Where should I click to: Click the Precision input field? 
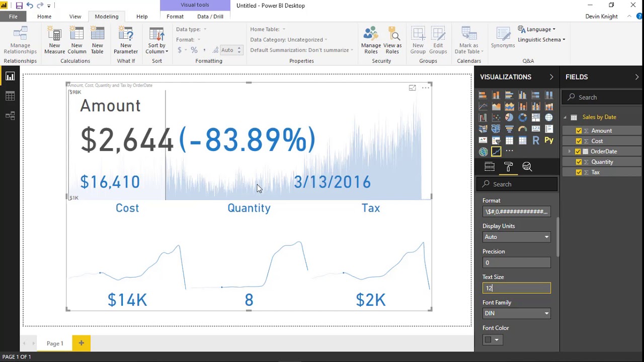517,262
